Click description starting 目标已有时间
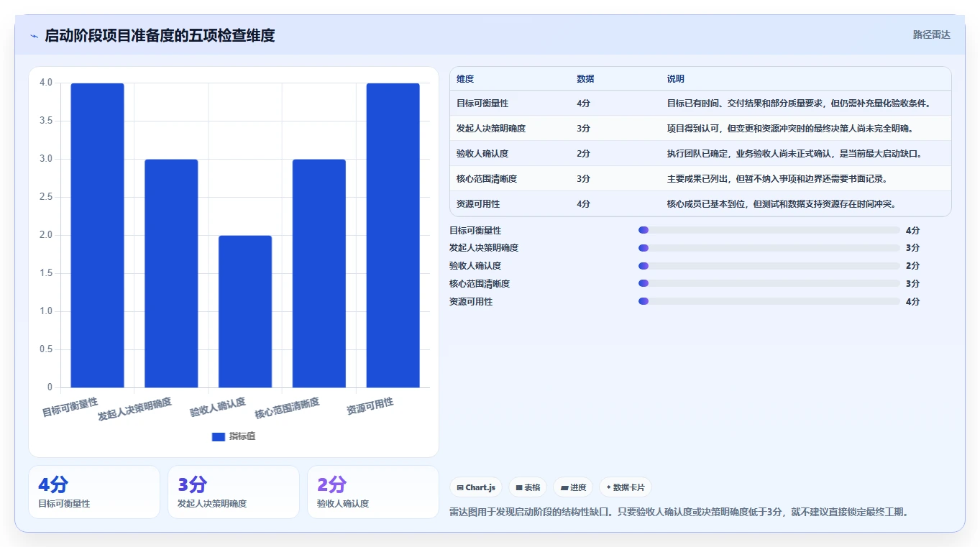The width and height of the screenshot is (980, 547). click(x=799, y=104)
